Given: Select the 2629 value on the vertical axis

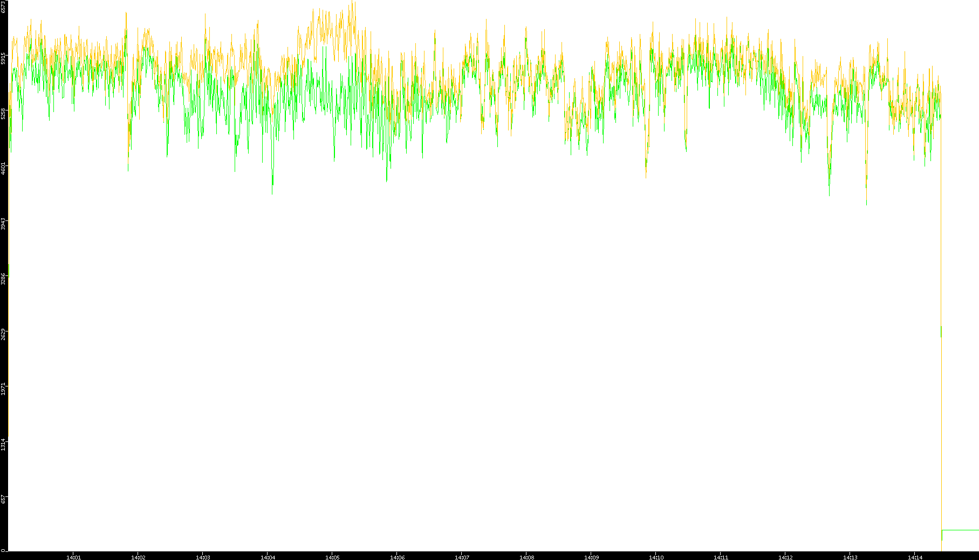Looking at the screenshot, I should point(3,334).
